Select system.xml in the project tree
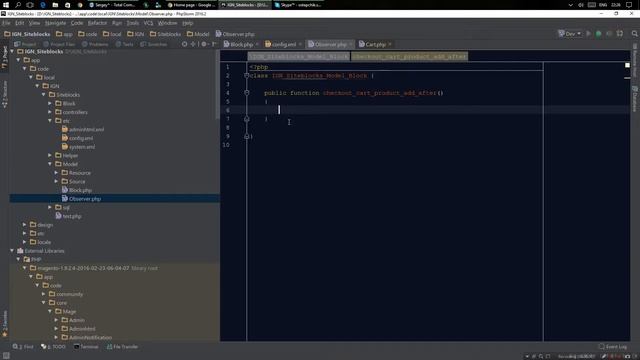 coord(78,147)
